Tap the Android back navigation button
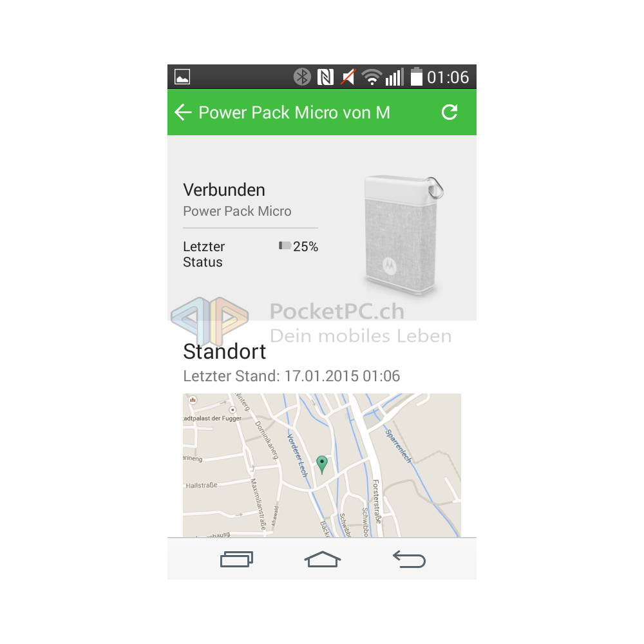The image size is (644, 644). tap(409, 560)
